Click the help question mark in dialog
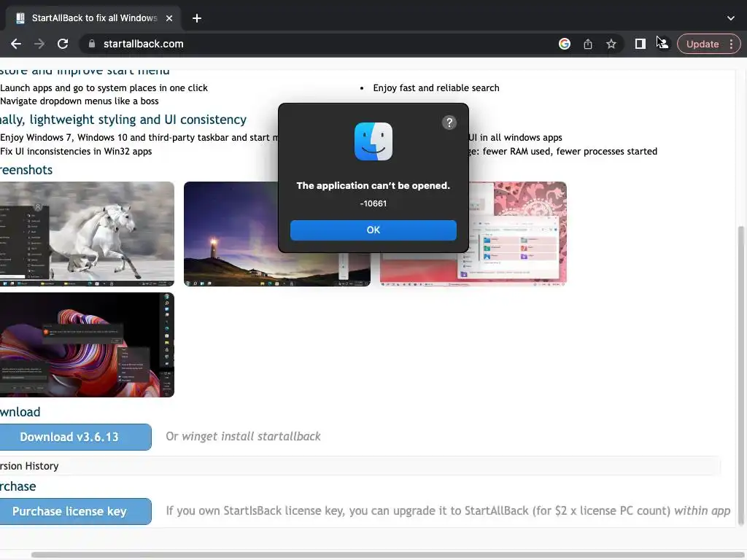Viewport: 747px width, 560px height. (x=449, y=122)
